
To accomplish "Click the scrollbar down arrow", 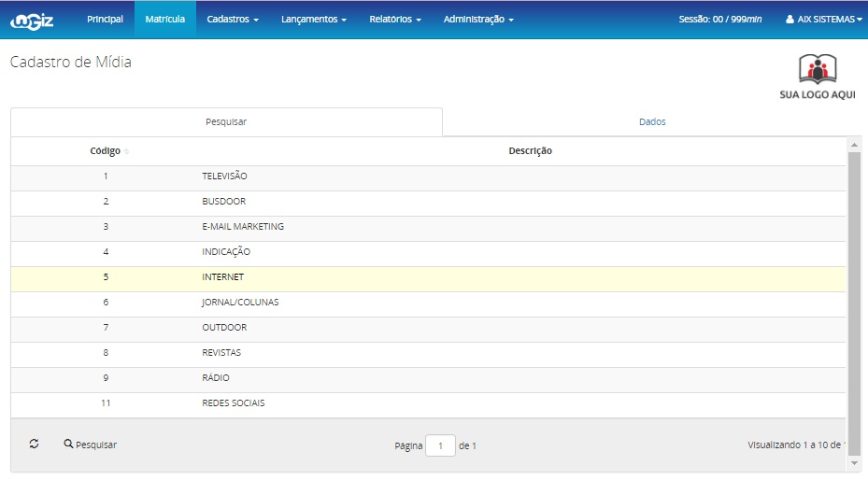I will pyautogui.click(x=854, y=462).
